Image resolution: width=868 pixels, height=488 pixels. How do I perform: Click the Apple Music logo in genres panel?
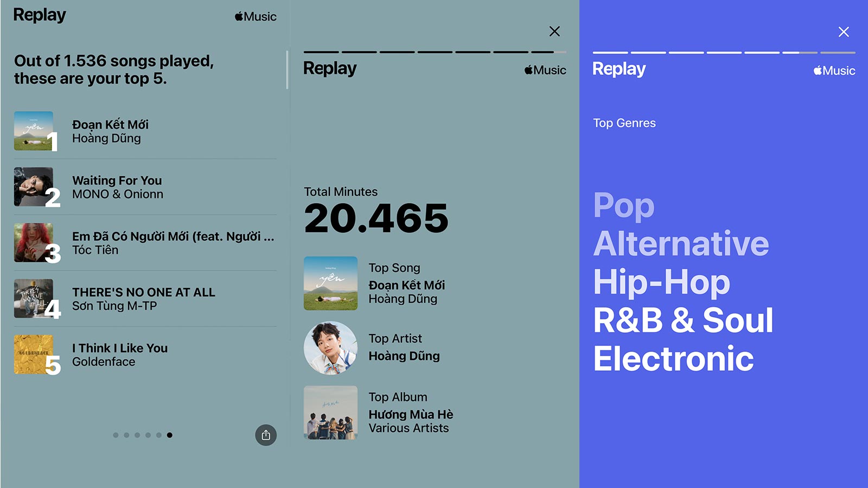click(x=834, y=70)
